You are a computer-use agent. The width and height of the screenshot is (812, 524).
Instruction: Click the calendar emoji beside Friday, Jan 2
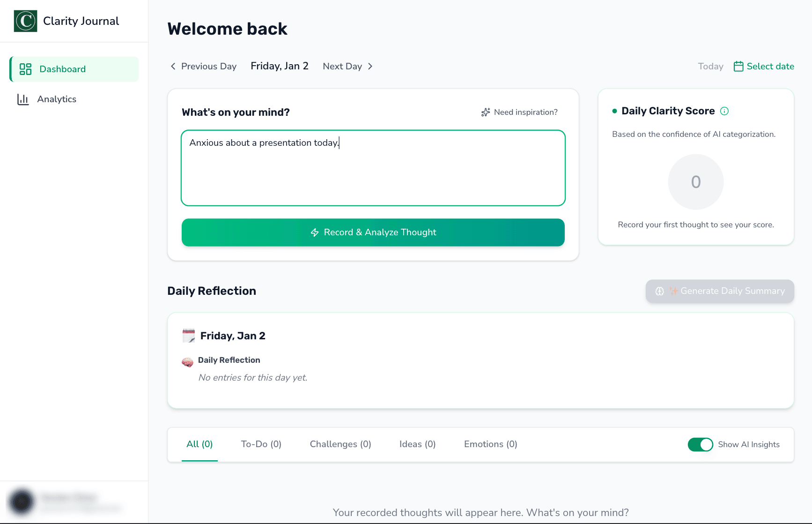point(188,335)
